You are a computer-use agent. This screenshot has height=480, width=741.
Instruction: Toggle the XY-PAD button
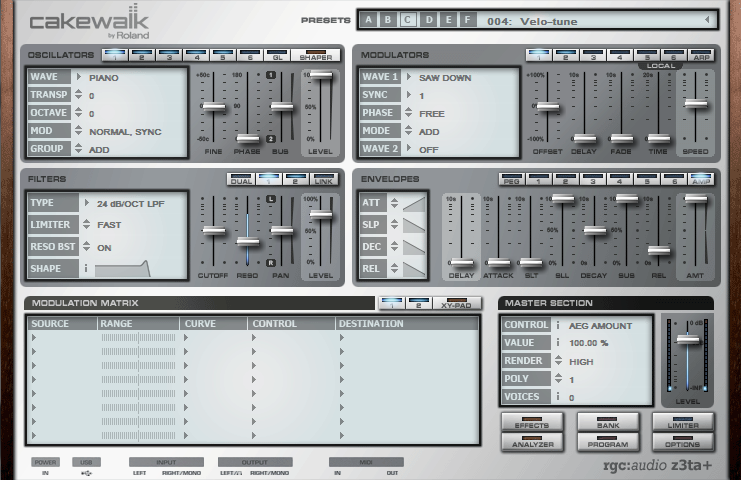[457, 303]
